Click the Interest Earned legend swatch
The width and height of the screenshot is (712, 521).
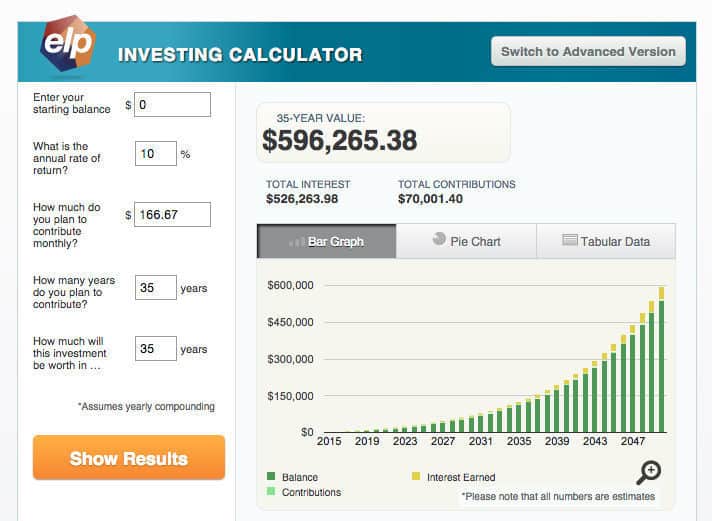415,477
